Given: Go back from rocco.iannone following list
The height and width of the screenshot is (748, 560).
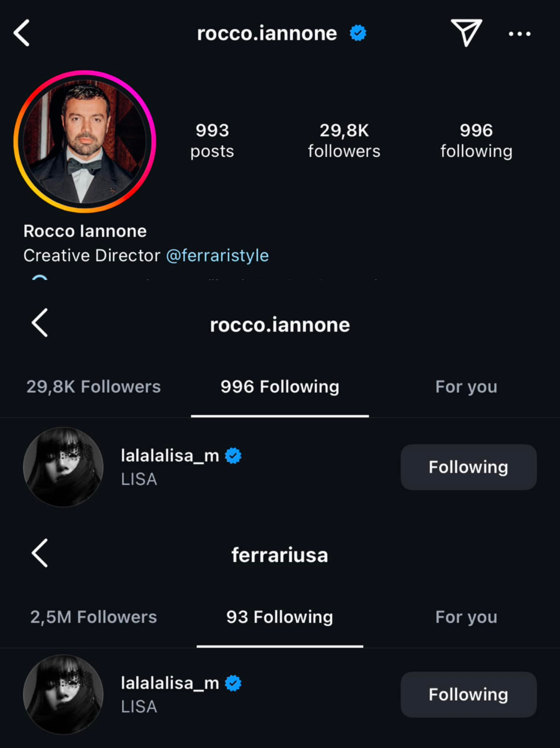Looking at the screenshot, I should coord(40,323).
